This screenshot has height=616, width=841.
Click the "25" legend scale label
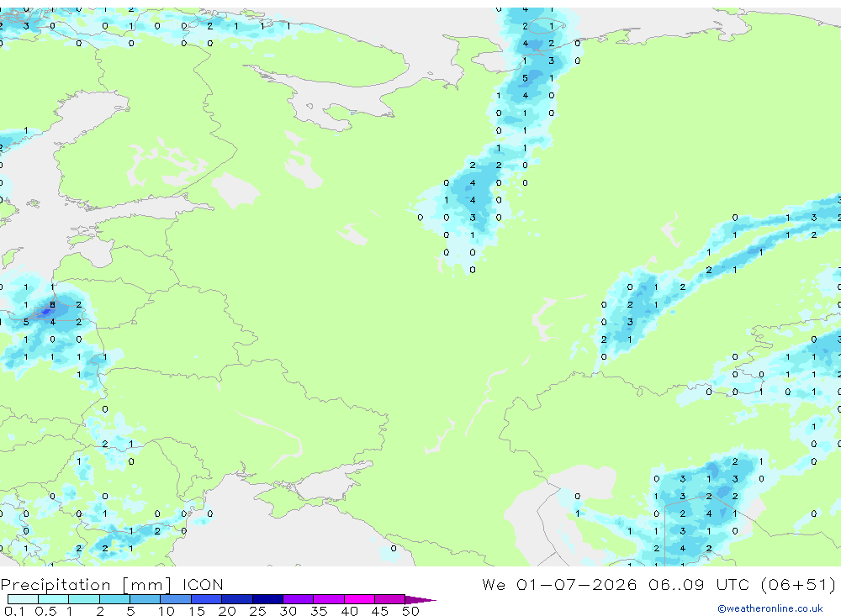[x=257, y=611]
